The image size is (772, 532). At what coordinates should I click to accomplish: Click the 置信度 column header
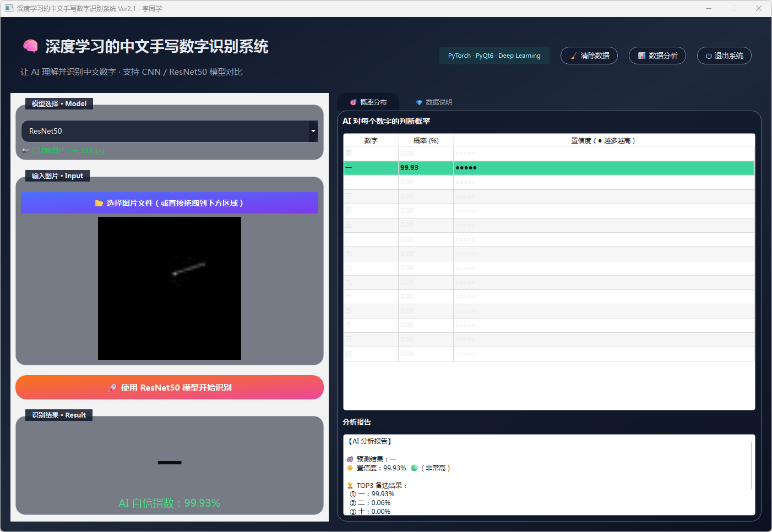[x=604, y=141]
